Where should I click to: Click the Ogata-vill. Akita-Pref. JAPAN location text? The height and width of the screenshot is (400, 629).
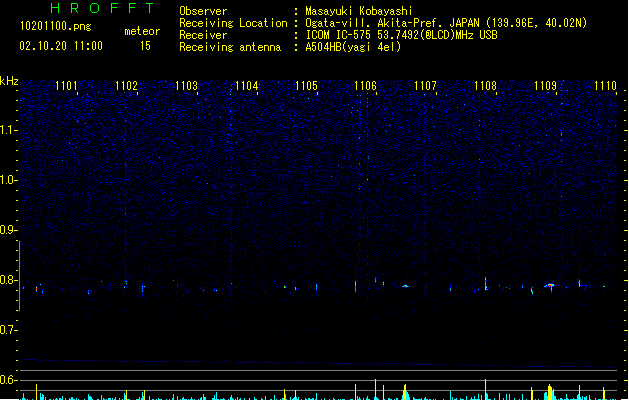pyautogui.click(x=446, y=23)
